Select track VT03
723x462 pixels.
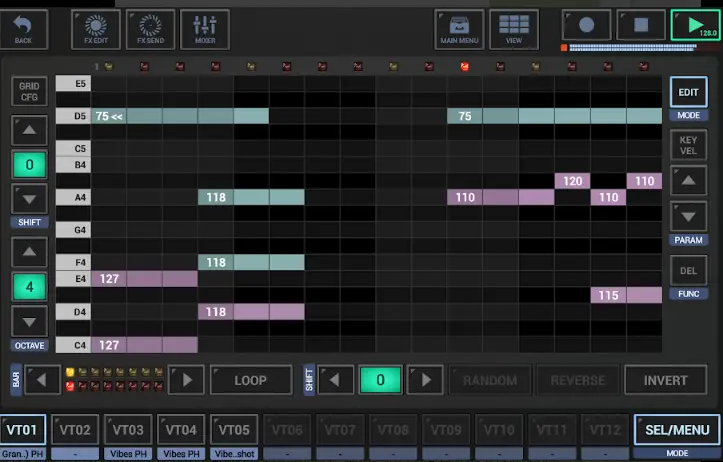pyautogui.click(x=128, y=430)
